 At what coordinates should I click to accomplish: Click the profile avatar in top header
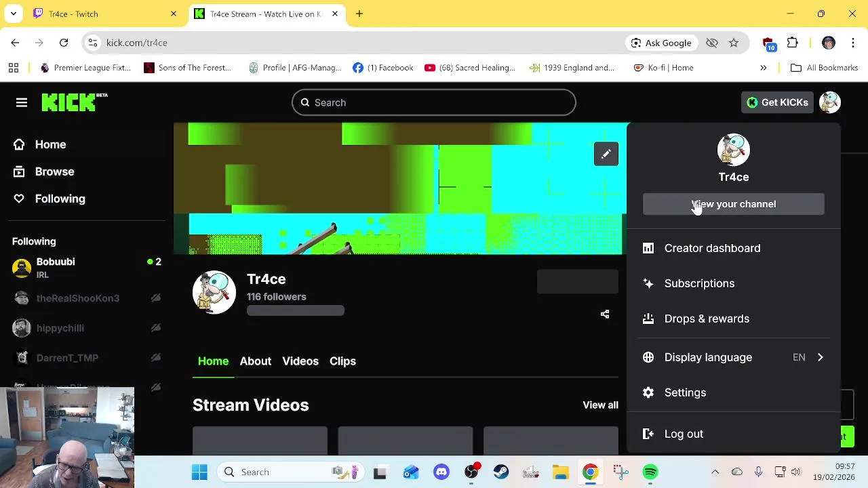(830, 102)
